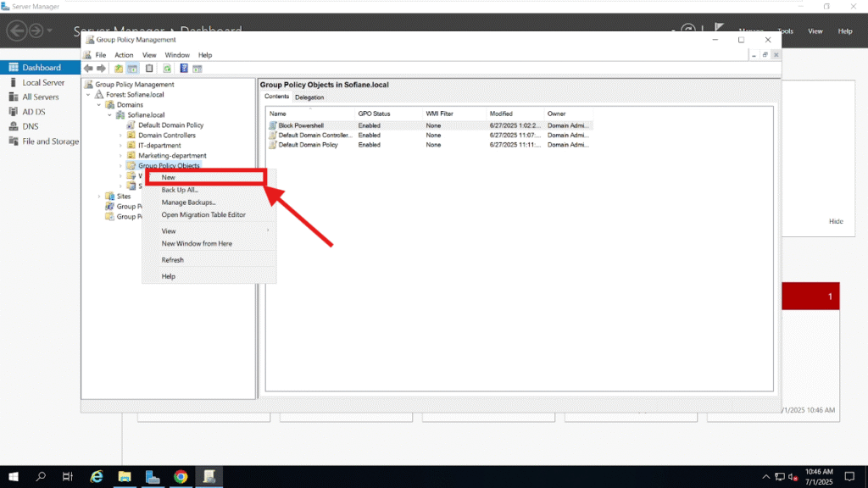The image size is (868, 488).
Task: Select Domain Controllers tree node
Action: click(167, 135)
